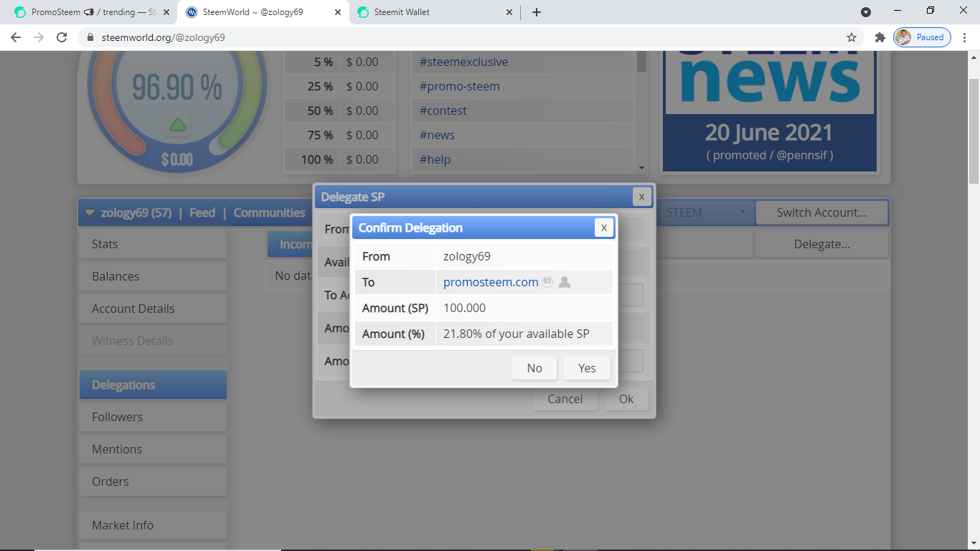Open the Paused profile button

click(x=922, y=37)
